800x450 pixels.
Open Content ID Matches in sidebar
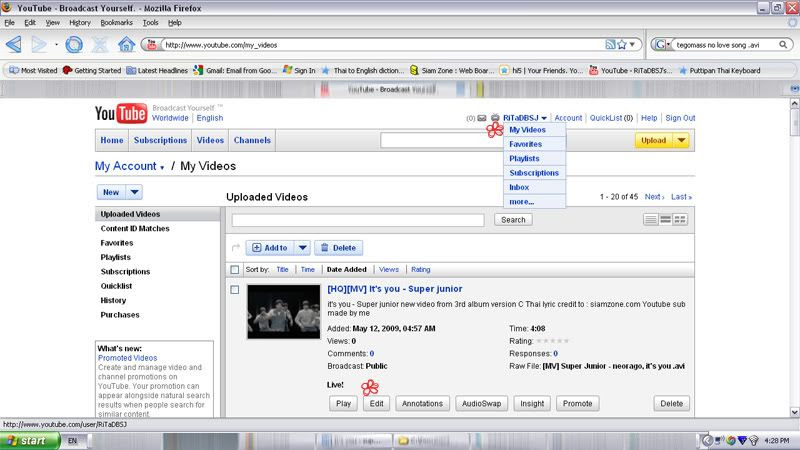pyautogui.click(x=135, y=229)
